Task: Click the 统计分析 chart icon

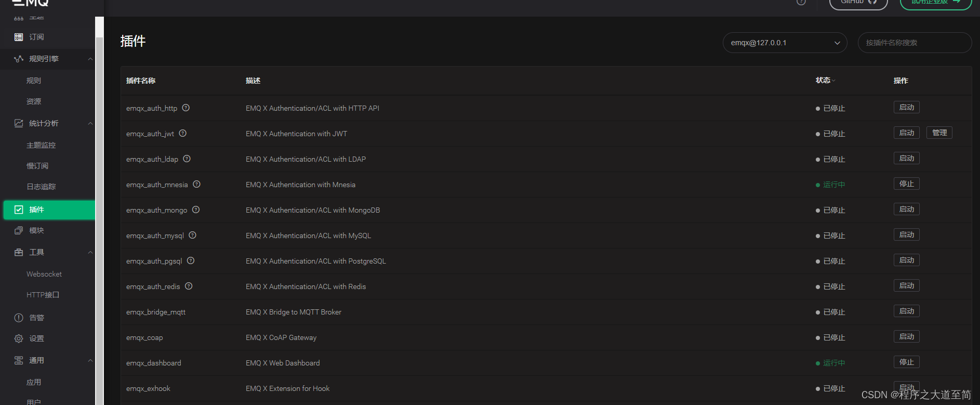Action: [x=19, y=123]
